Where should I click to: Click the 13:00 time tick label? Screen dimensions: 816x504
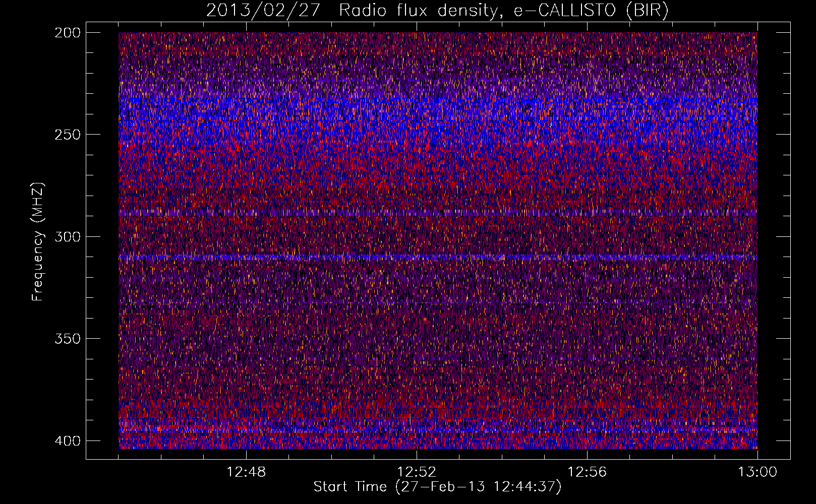[757, 472]
